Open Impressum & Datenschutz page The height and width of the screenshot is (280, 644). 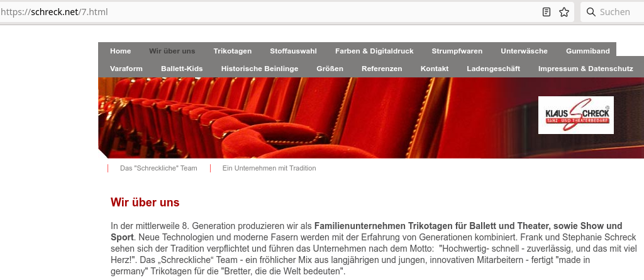coord(586,69)
